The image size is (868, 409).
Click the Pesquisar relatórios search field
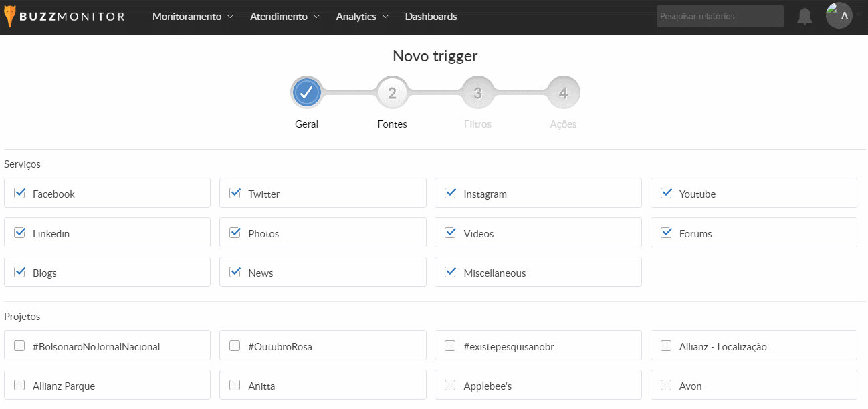pyautogui.click(x=720, y=17)
